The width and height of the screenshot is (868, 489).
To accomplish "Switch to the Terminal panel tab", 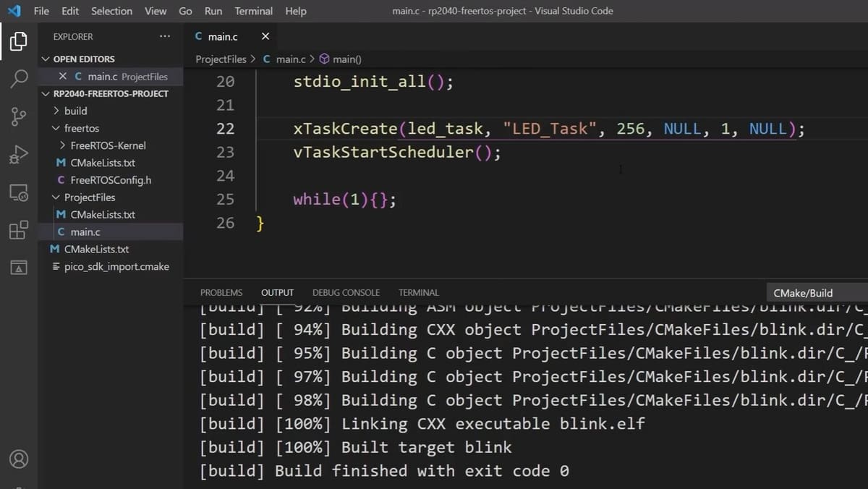I will [x=419, y=293].
